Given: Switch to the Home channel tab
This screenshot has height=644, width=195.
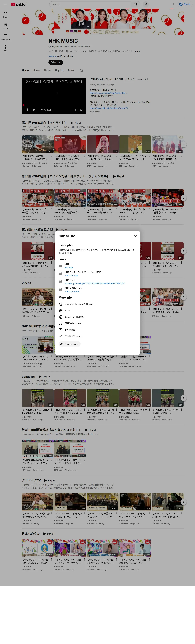Looking at the screenshot, I should click(25, 71).
